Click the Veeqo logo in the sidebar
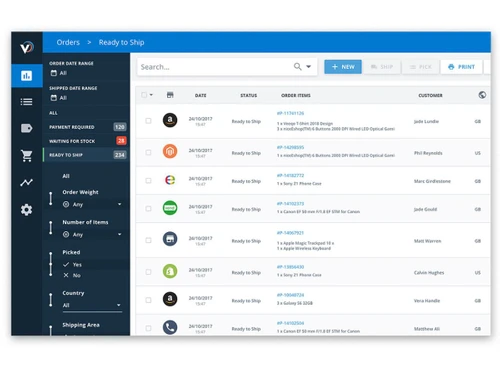This screenshot has height=375, width=500. pos(27,47)
